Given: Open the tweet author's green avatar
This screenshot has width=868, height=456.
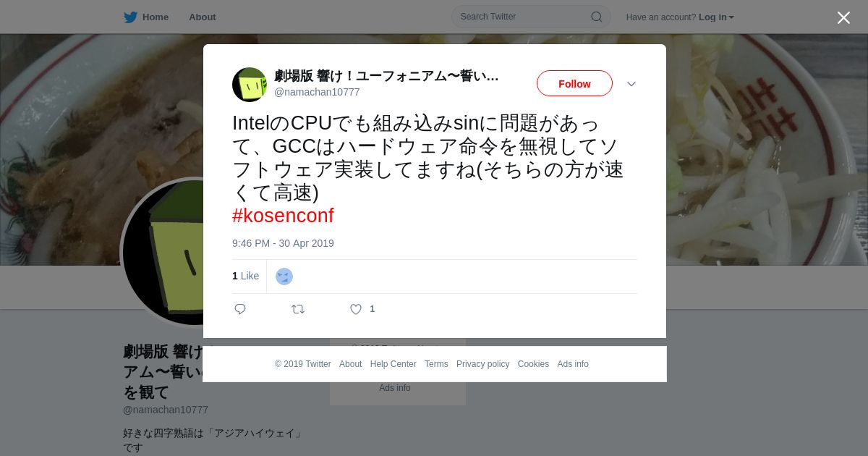Looking at the screenshot, I should [x=250, y=85].
